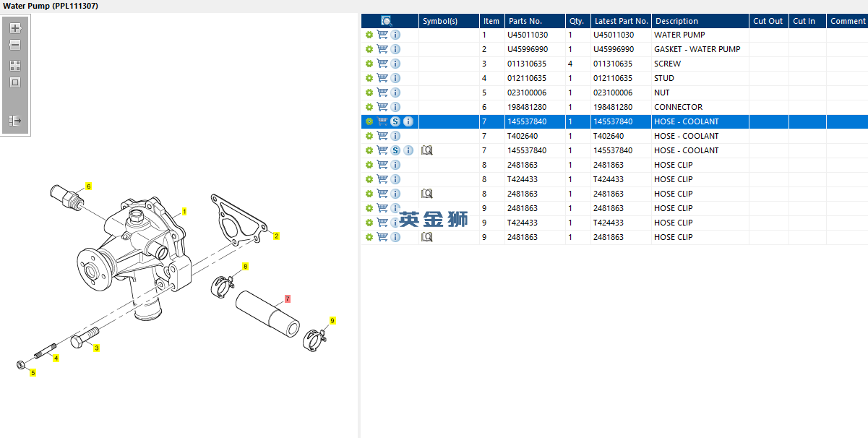Click callout label 1 on water pump diagram
Image resolution: width=868 pixels, height=438 pixels.
click(184, 212)
